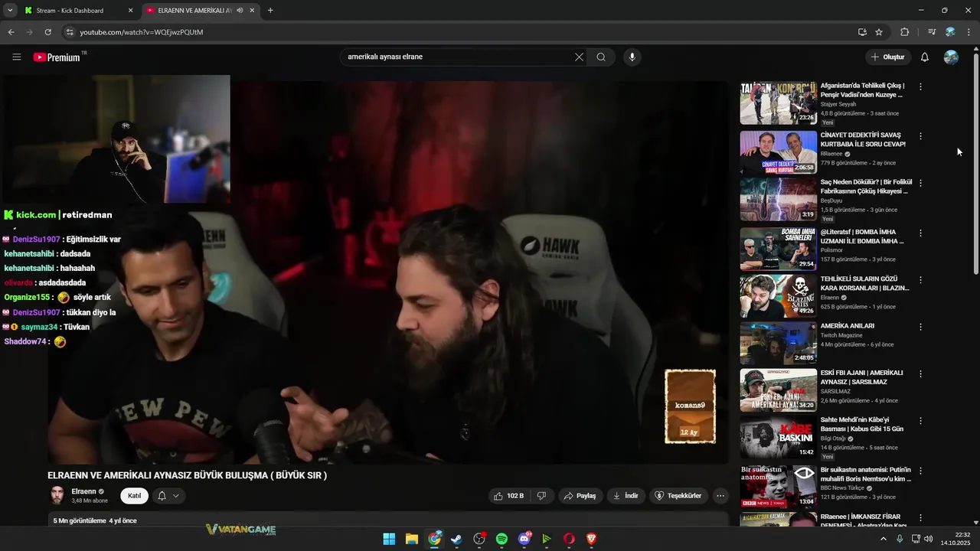
Task: Open Sahte Mehdi'nin Kâbe'yi Basması video
Action: coord(861,424)
